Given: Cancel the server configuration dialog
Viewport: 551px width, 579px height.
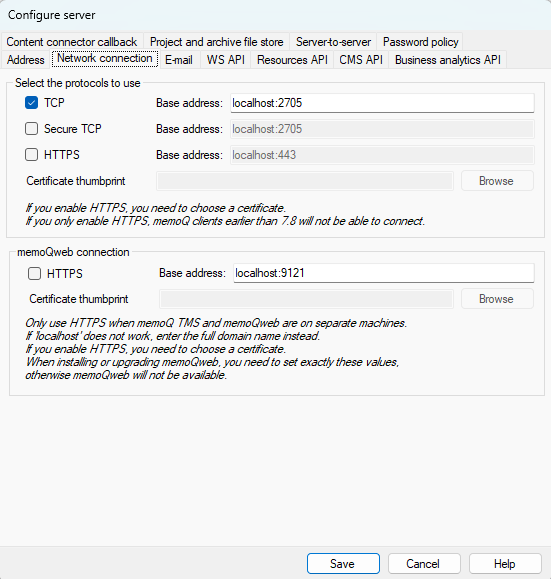Looking at the screenshot, I should [x=424, y=563].
